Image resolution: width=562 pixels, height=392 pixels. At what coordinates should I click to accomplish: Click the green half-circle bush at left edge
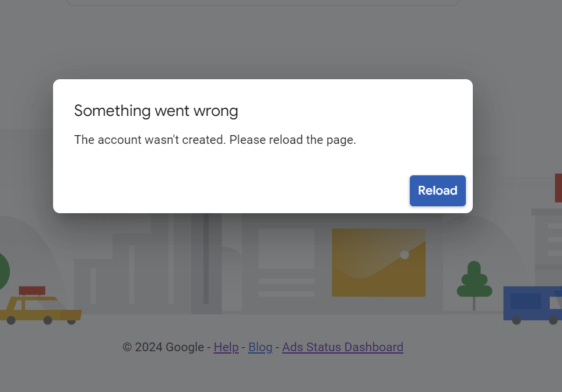click(x=4, y=271)
